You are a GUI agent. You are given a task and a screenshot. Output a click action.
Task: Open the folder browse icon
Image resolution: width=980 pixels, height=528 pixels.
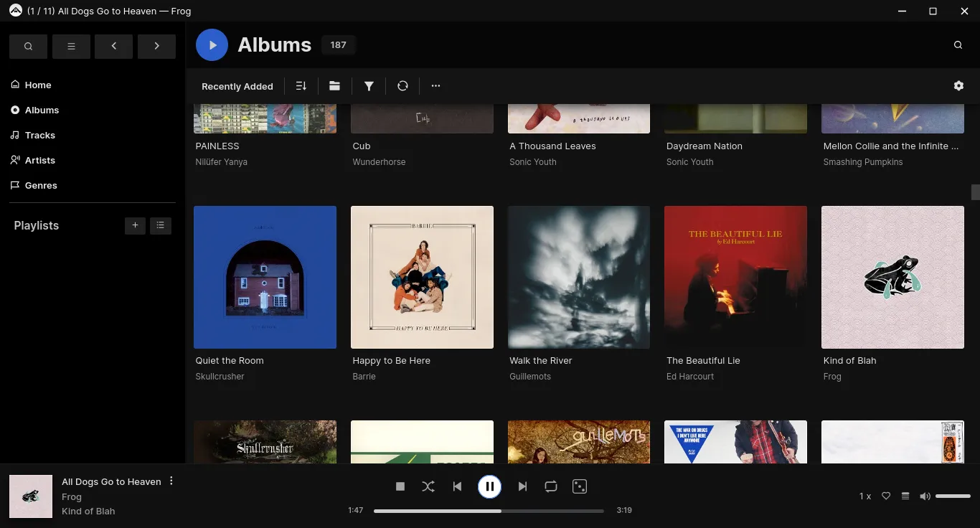(334, 86)
